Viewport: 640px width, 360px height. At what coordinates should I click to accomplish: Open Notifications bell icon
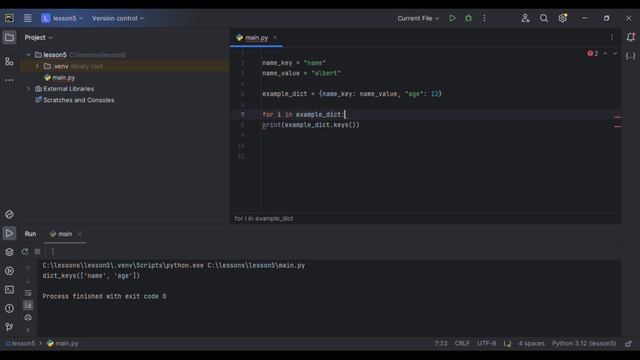point(631,37)
